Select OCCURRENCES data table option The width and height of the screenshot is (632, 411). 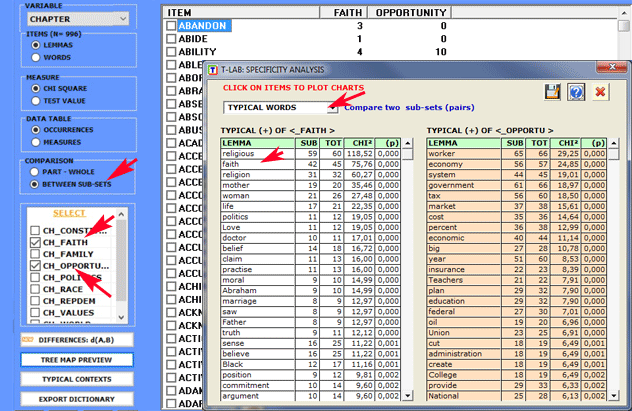pyautogui.click(x=36, y=130)
